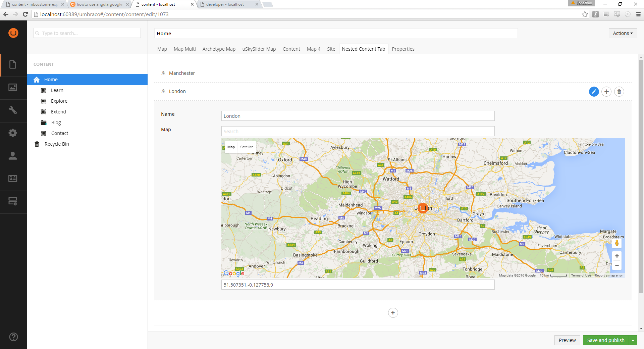Zoom out on the map
The height and width of the screenshot is (349, 644).
click(617, 265)
